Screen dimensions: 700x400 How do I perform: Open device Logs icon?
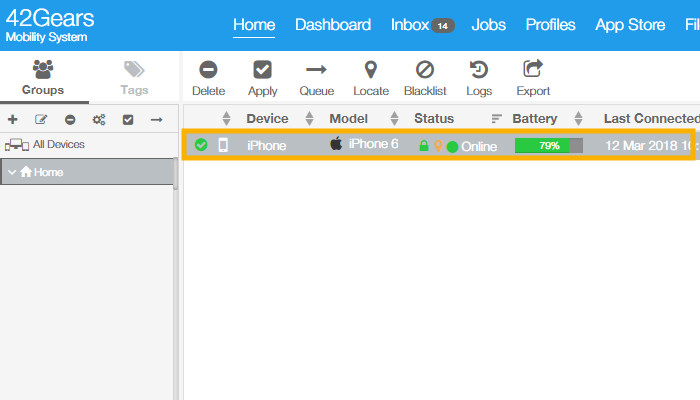479,70
